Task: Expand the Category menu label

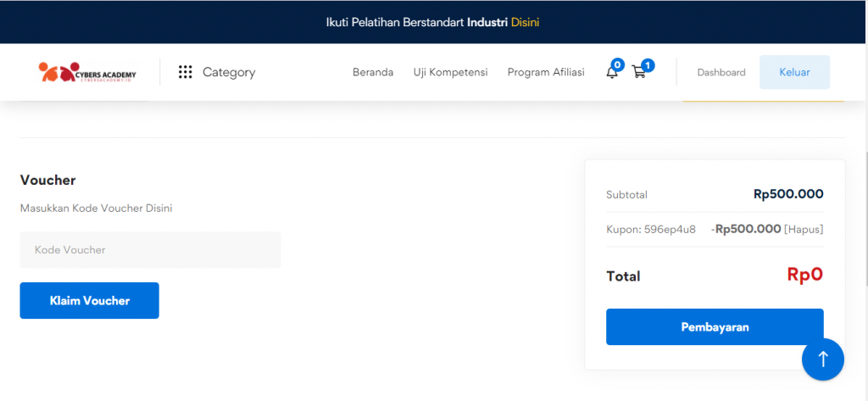Action: tap(229, 73)
